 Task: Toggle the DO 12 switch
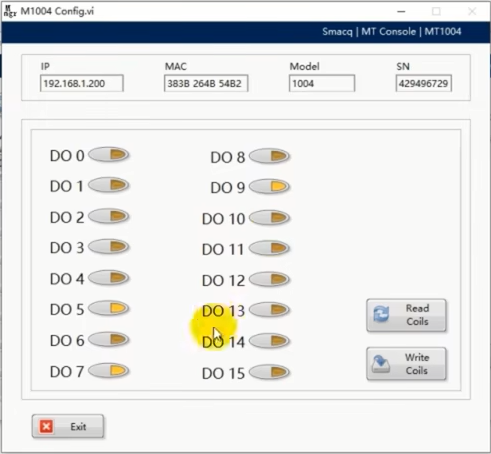(269, 279)
